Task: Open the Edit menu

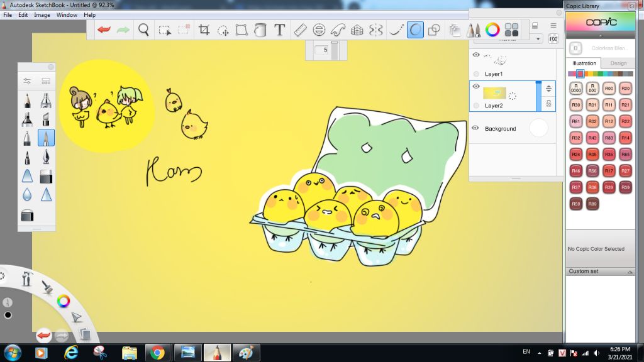Action: point(23,15)
